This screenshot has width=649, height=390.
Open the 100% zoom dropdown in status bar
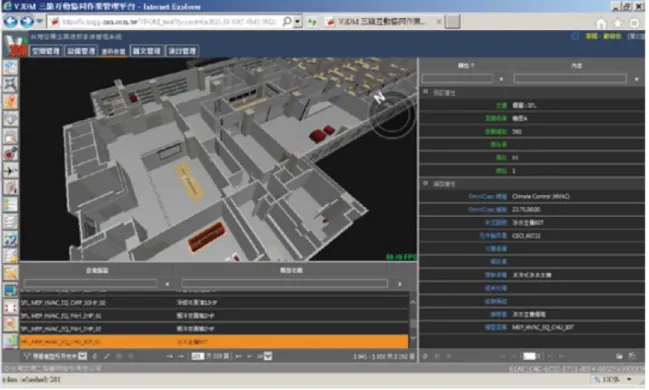click(629, 379)
